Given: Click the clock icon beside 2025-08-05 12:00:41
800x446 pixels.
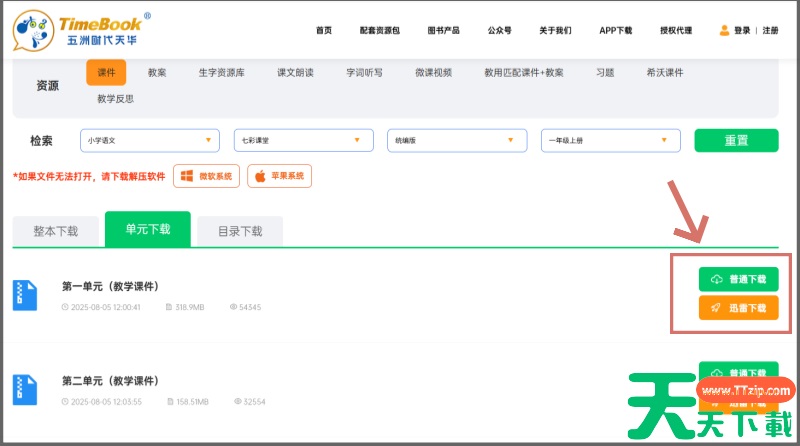Looking at the screenshot, I should tap(65, 307).
